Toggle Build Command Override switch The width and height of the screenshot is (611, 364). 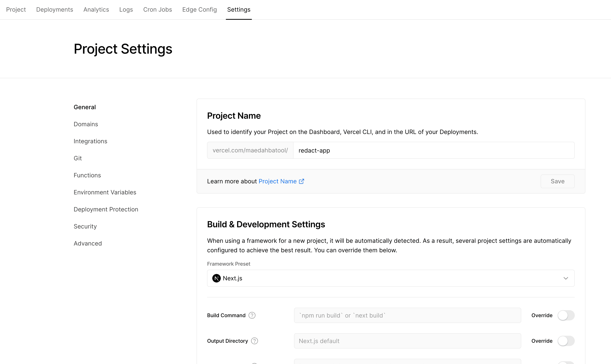tap(566, 315)
